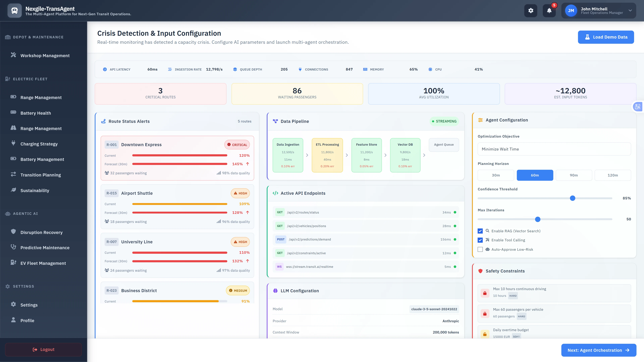Viewport: 644px width, 362px height.
Task: Select the Transition Planning icon
Action: (x=13, y=175)
